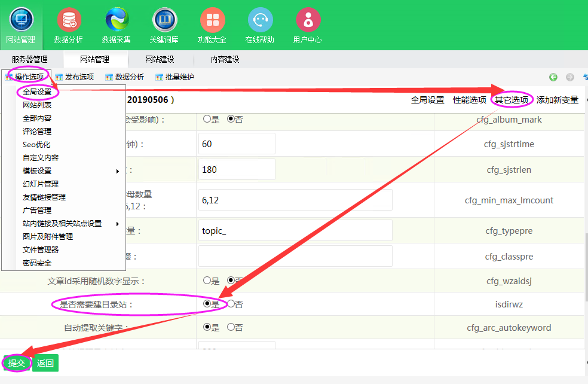Screen dimensions: 588x384
Task: Open the 性能选项 link
Action: pyautogui.click(x=470, y=100)
